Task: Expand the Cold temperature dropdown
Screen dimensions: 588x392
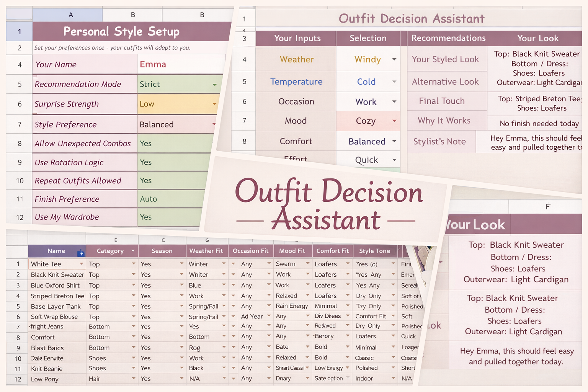Action: tap(394, 82)
